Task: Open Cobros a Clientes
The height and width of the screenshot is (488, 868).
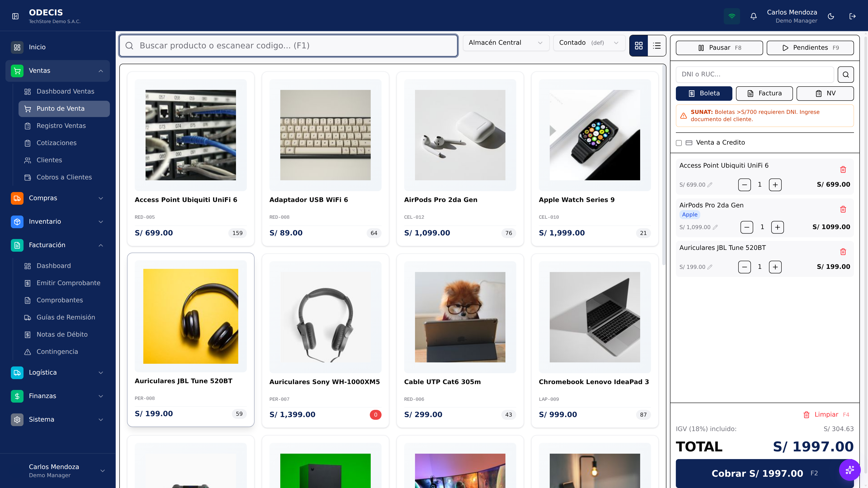Action: (64, 178)
